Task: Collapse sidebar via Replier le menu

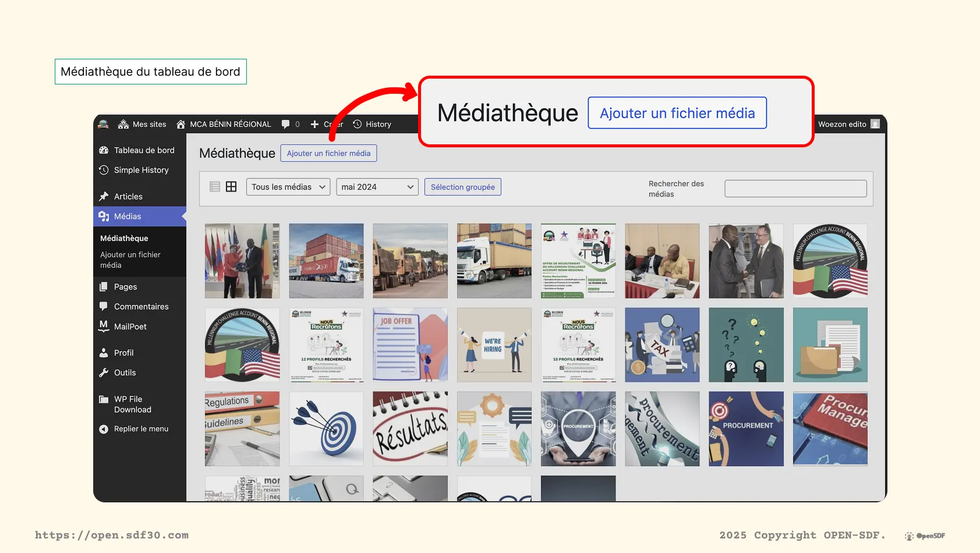Action: click(104, 429)
